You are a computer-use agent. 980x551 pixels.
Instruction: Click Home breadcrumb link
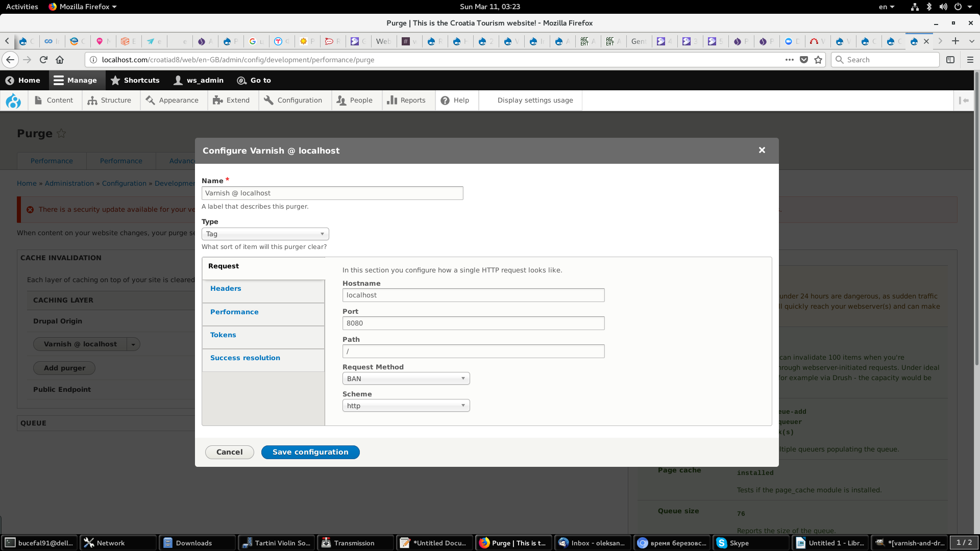[27, 184]
